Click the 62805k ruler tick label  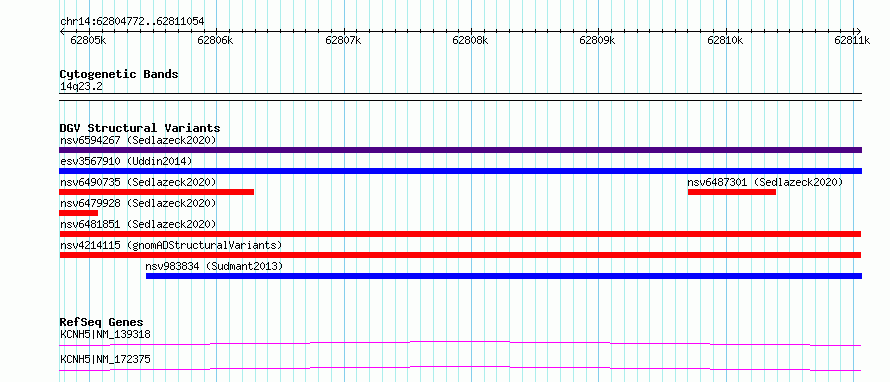(x=87, y=40)
